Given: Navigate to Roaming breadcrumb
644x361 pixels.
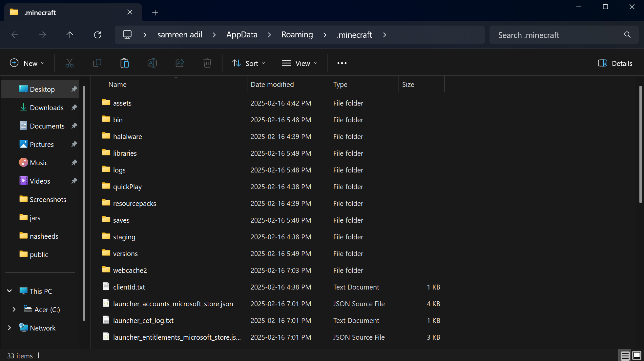Looking at the screenshot, I should click(x=297, y=35).
